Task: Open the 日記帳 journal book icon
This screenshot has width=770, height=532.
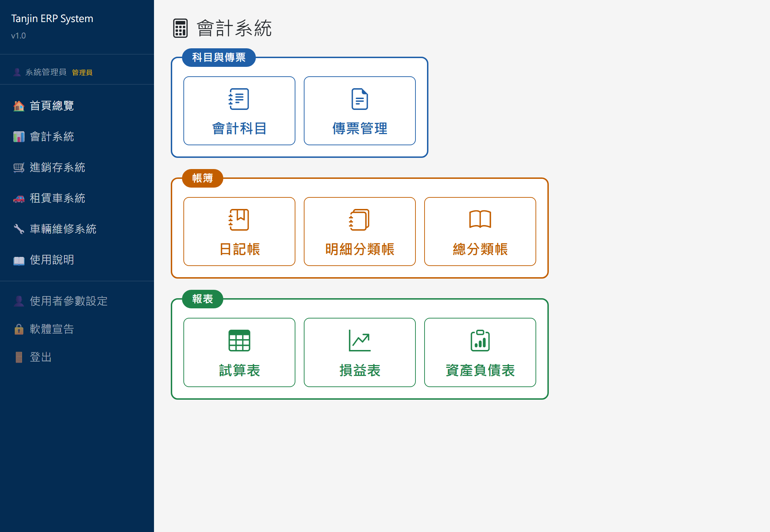Action: tap(239, 220)
